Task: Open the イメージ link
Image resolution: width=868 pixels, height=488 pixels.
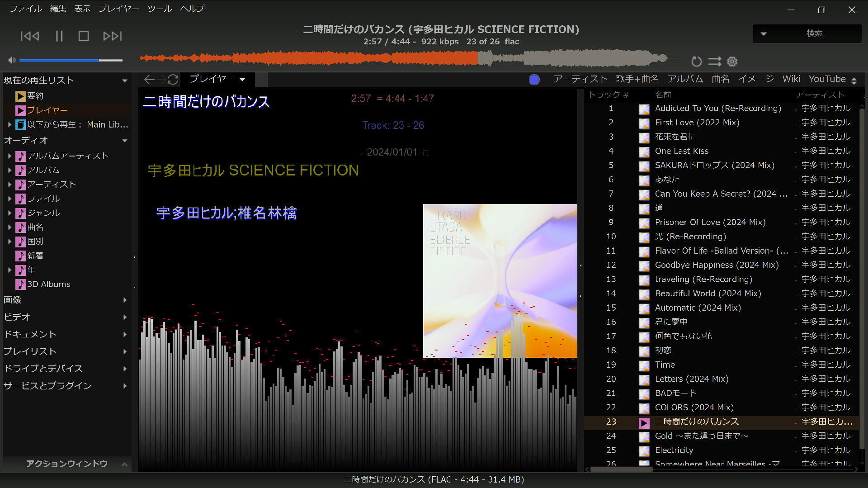Action: pos(756,79)
